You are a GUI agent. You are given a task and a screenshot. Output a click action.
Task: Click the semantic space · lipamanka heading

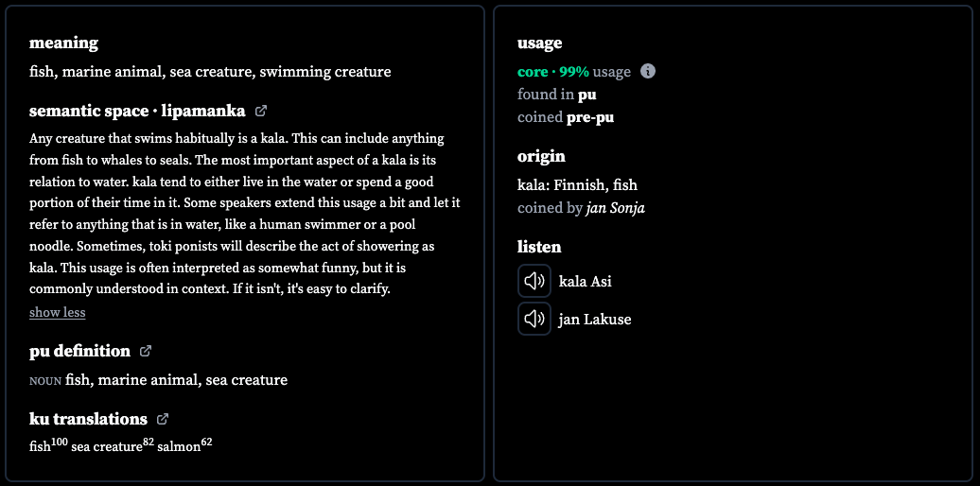[x=137, y=112]
